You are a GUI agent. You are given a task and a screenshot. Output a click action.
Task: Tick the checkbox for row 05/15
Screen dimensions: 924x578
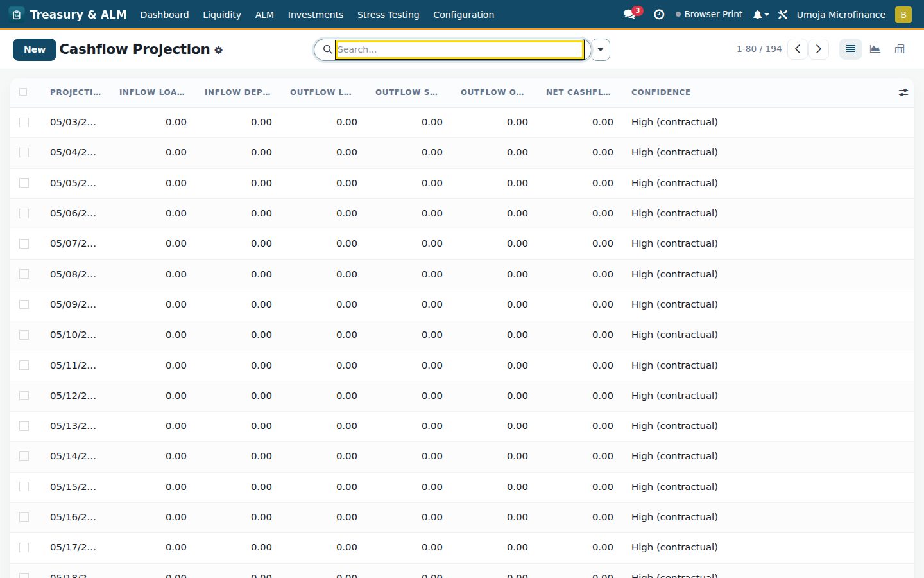[x=24, y=487]
